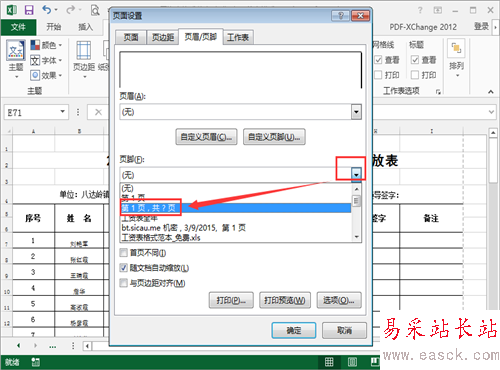Collapse the ribbon with the caret icon
The image size is (500, 370).
[491, 92]
